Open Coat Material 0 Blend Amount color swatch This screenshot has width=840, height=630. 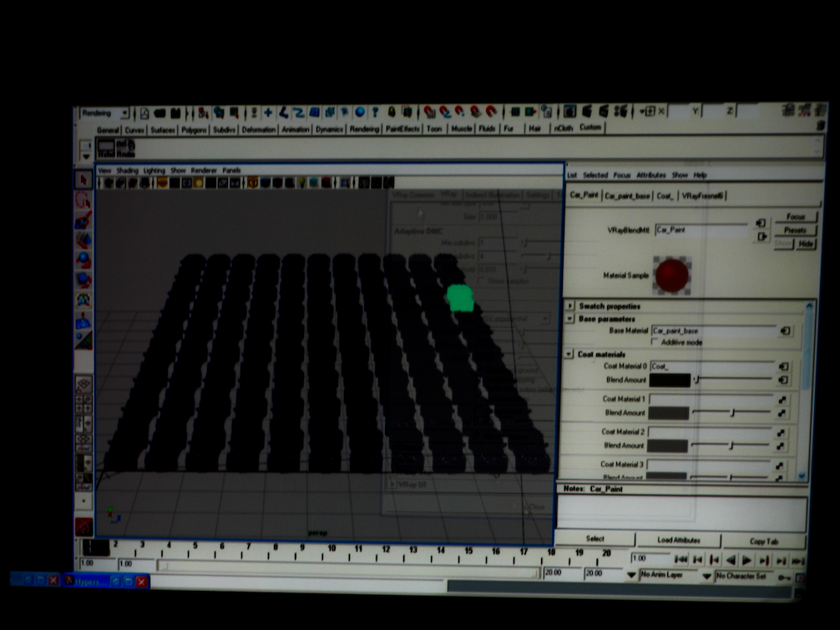click(x=670, y=380)
